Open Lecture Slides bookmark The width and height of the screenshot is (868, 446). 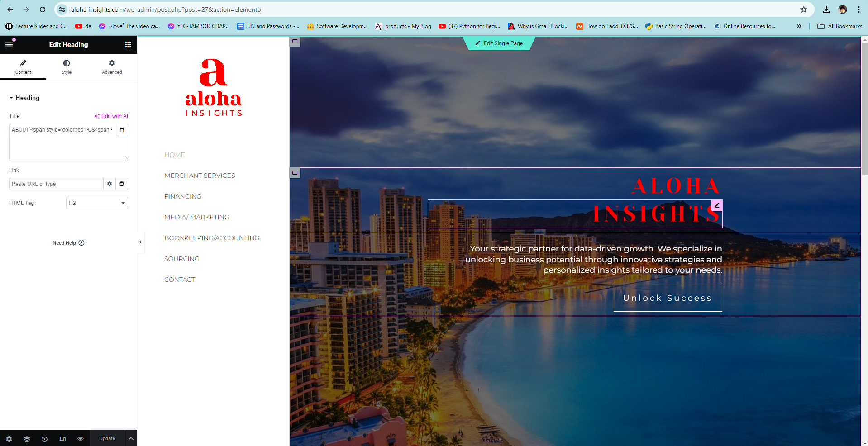[x=37, y=26]
